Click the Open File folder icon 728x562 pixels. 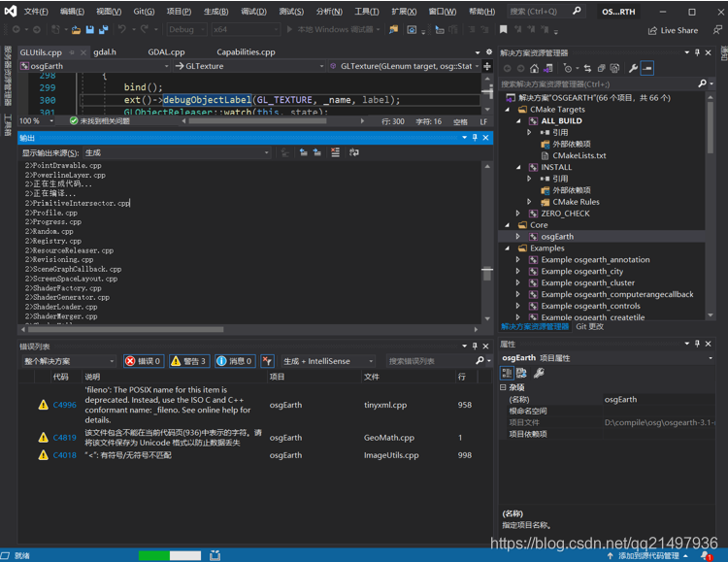tap(76, 30)
